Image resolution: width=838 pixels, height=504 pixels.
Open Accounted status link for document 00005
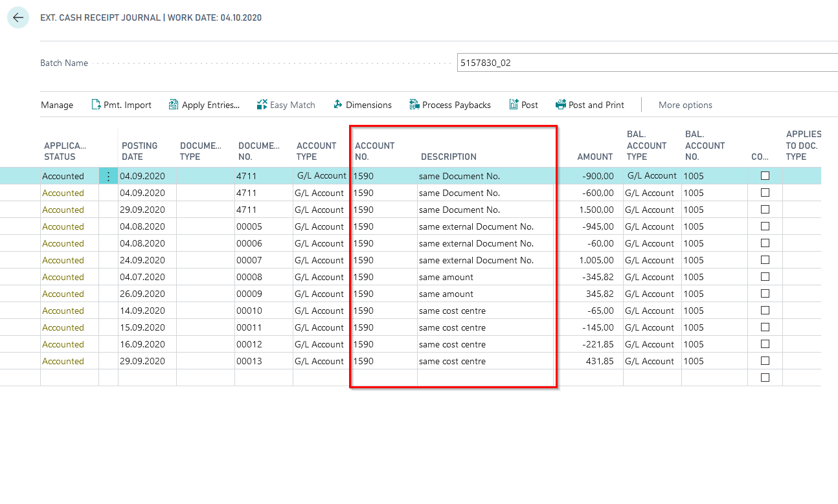pyautogui.click(x=63, y=226)
